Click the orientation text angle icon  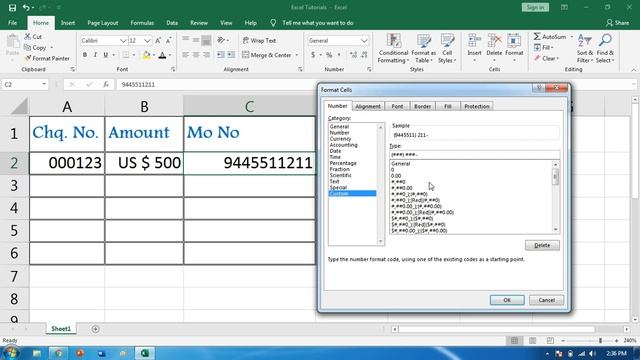221,40
